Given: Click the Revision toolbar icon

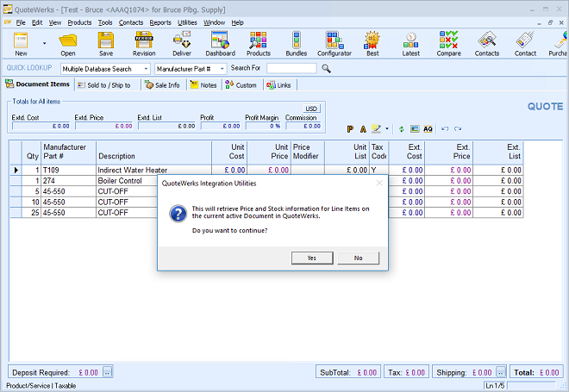Looking at the screenshot, I should [144, 43].
